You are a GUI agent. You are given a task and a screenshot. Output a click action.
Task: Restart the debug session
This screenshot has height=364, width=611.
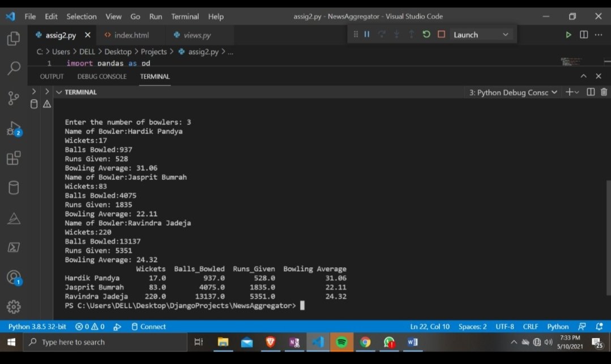(x=426, y=35)
